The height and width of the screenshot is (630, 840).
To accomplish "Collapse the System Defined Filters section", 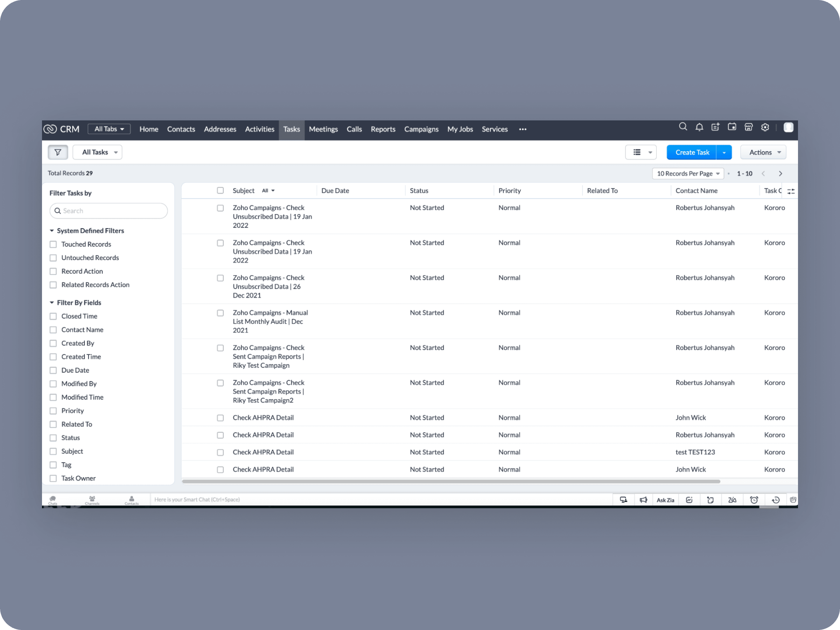I will 52,231.
